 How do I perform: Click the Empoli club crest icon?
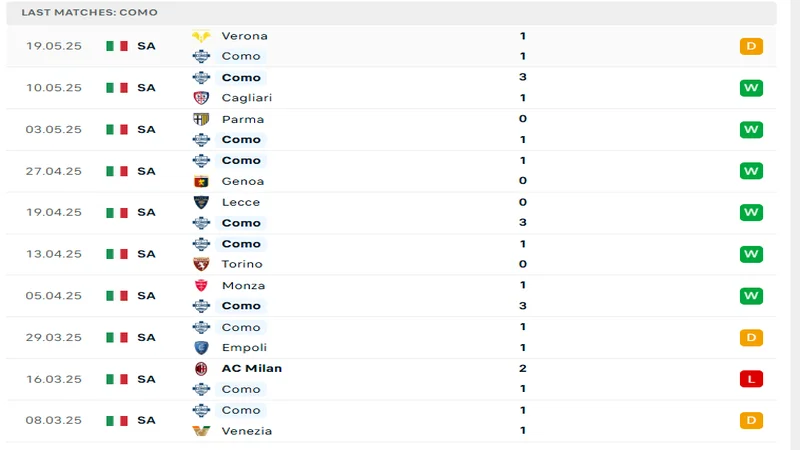click(x=201, y=347)
